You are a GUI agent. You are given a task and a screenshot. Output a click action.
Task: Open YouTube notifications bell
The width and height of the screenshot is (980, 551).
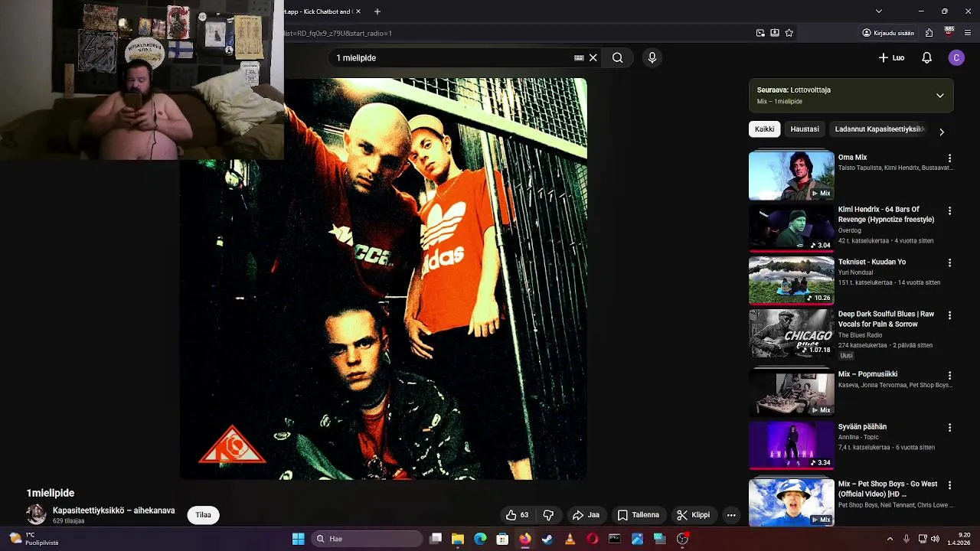pyautogui.click(x=926, y=57)
